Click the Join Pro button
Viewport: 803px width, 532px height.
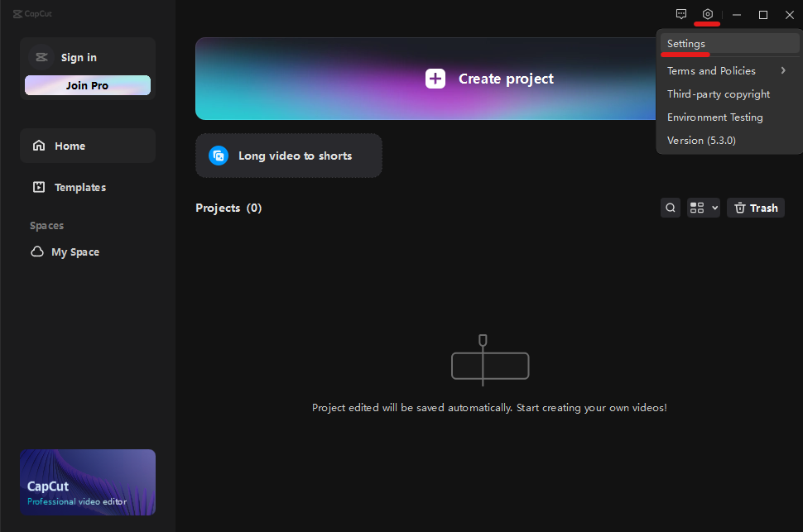[x=88, y=85]
